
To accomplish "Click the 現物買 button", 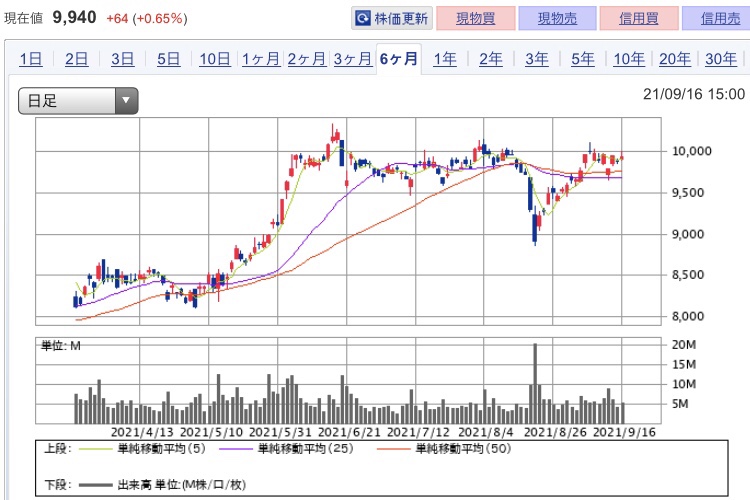I will click(475, 19).
